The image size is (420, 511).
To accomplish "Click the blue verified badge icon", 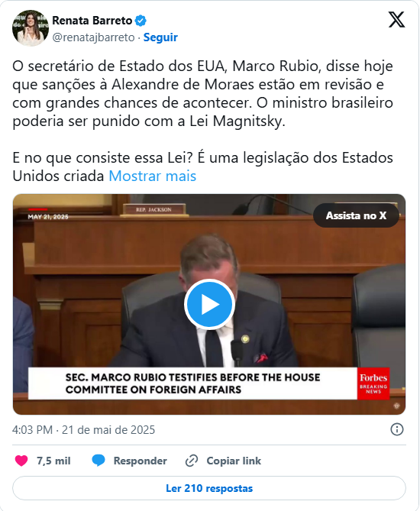I will (141, 21).
